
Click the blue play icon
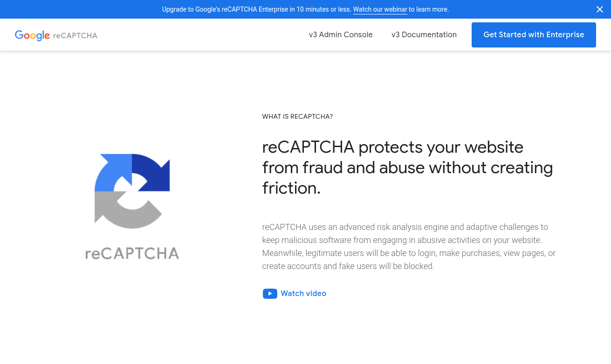tap(270, 294)
